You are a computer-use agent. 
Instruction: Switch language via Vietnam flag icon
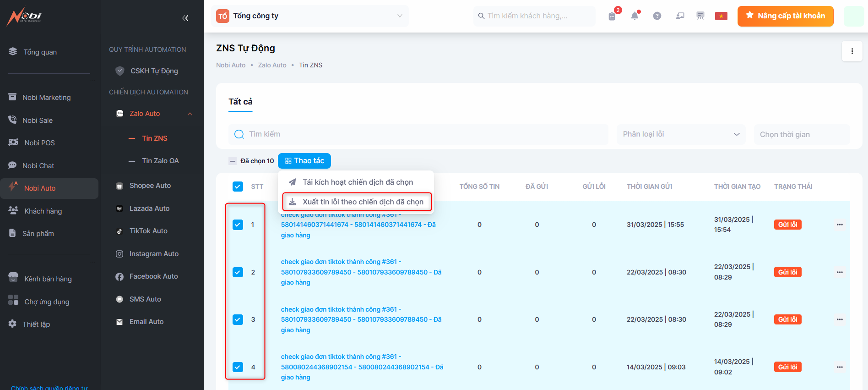tap(721, 16)
